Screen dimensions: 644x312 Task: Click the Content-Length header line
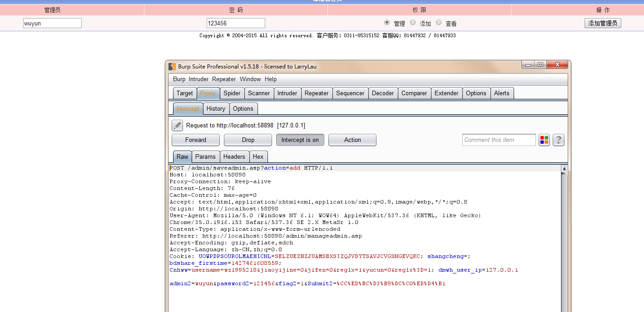202,188
